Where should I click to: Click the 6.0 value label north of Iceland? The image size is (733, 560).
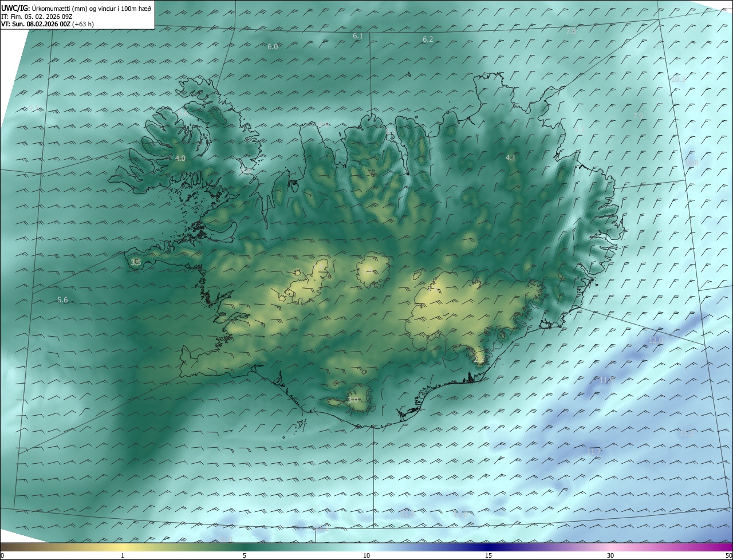pos(273,47)
